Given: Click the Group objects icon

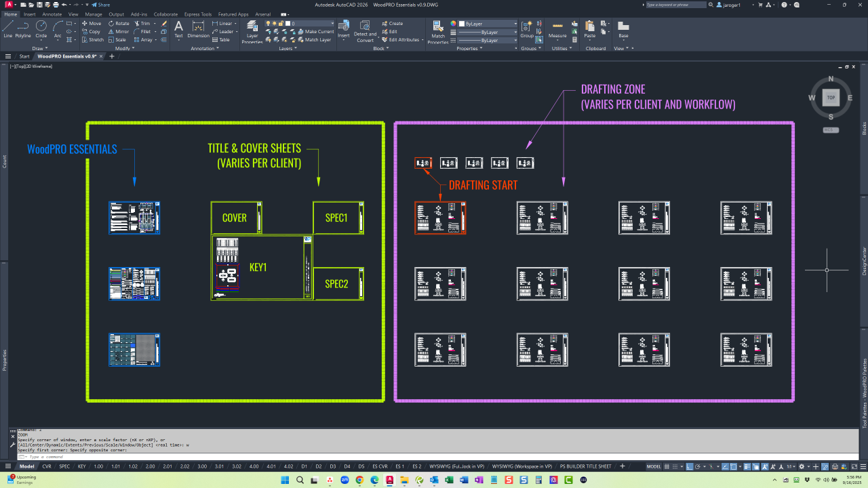Looking at the screenshot, I should (x=527, y=29).
